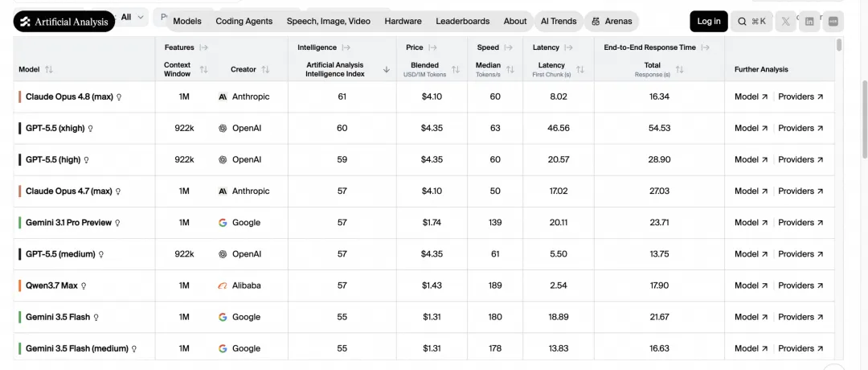
Task: Open the AI Trends page
Action: click(x=559, y=22)
